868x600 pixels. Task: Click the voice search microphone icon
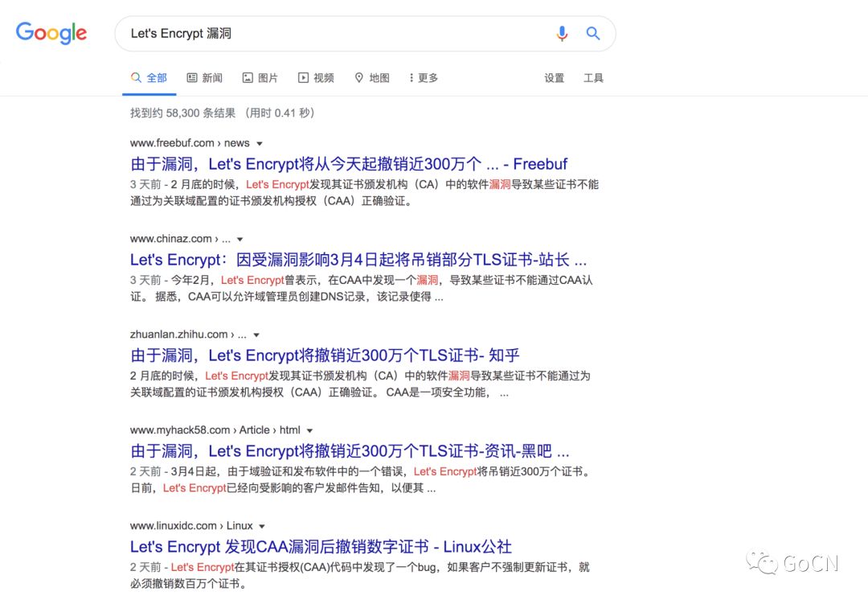563,33
